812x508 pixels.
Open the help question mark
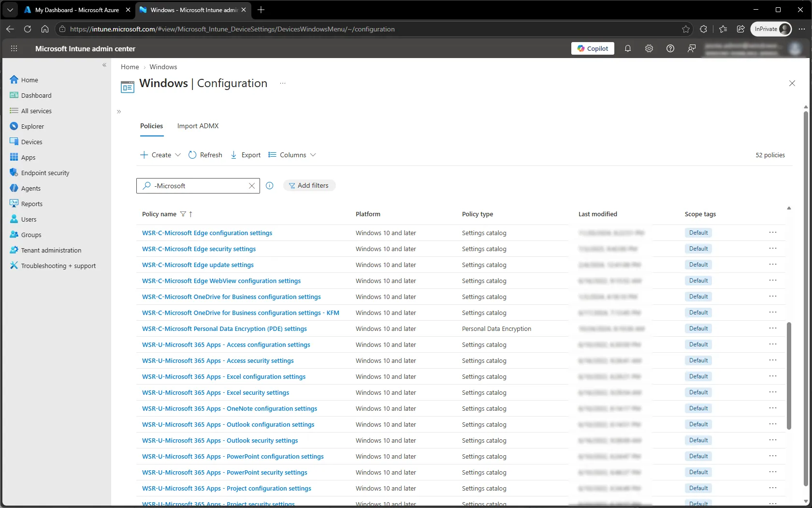pos(670,48)
